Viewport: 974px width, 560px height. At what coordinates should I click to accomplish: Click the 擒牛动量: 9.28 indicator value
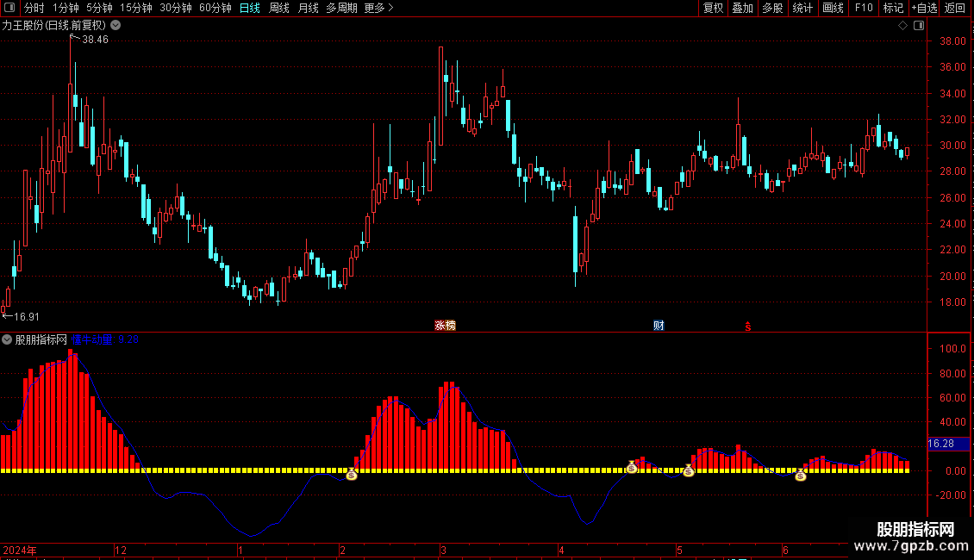[x=105, y=339]
